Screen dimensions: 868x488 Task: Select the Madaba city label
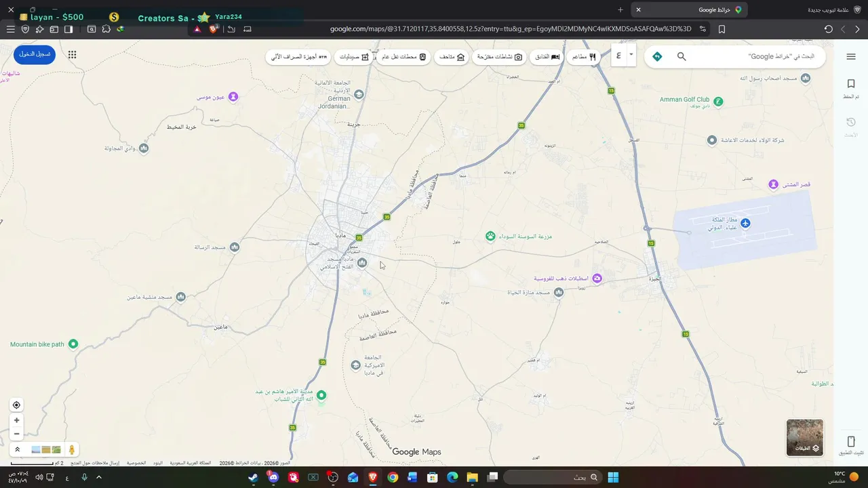[340, 235]
